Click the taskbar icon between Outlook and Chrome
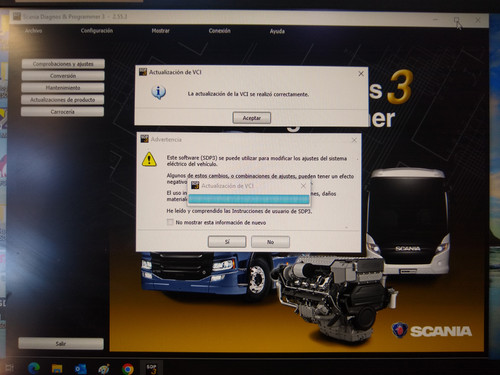 pyautogui.click(x=104, y=369)
